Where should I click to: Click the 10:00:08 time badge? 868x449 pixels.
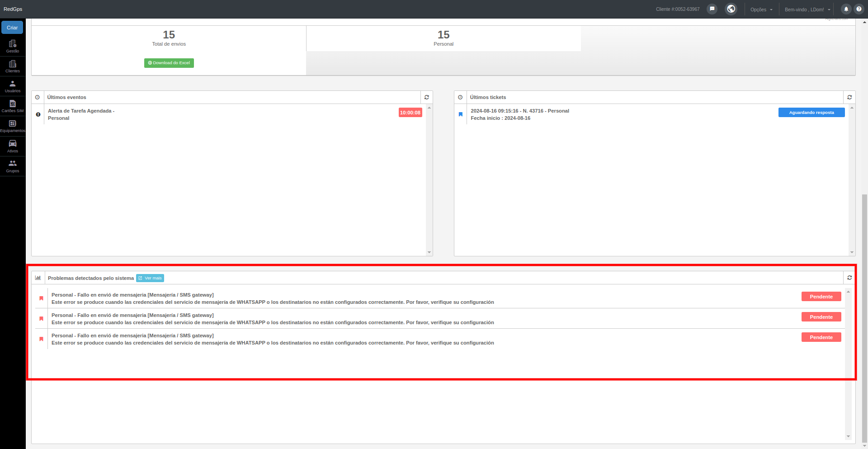410,113
